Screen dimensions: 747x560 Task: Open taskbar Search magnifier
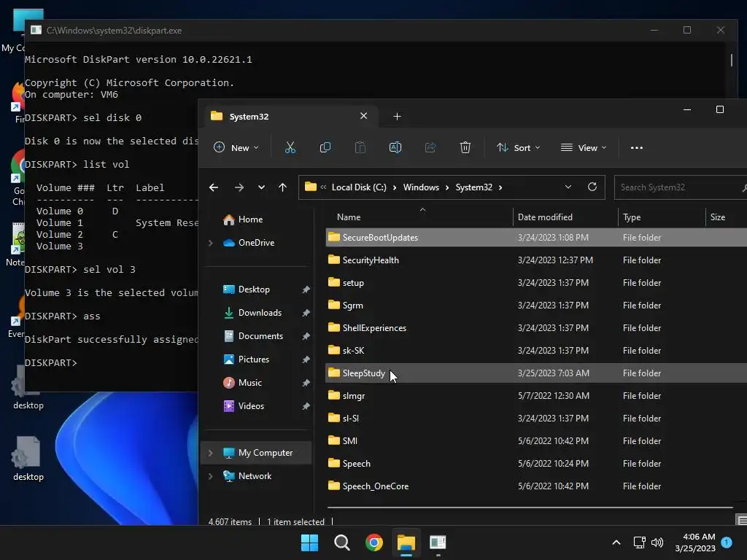coord(342,542)
